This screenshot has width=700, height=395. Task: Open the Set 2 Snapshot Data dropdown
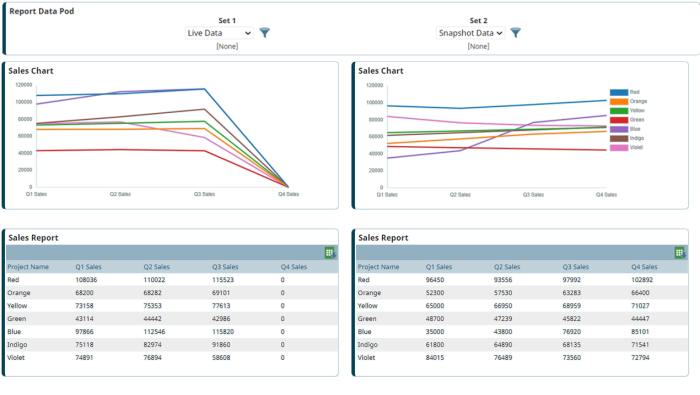point(471,33)
